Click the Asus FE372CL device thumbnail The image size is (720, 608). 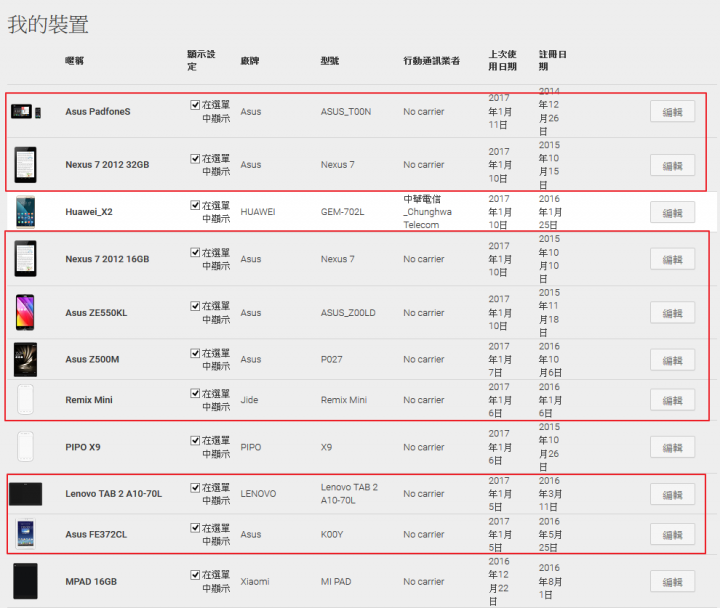tap(25, 534)
